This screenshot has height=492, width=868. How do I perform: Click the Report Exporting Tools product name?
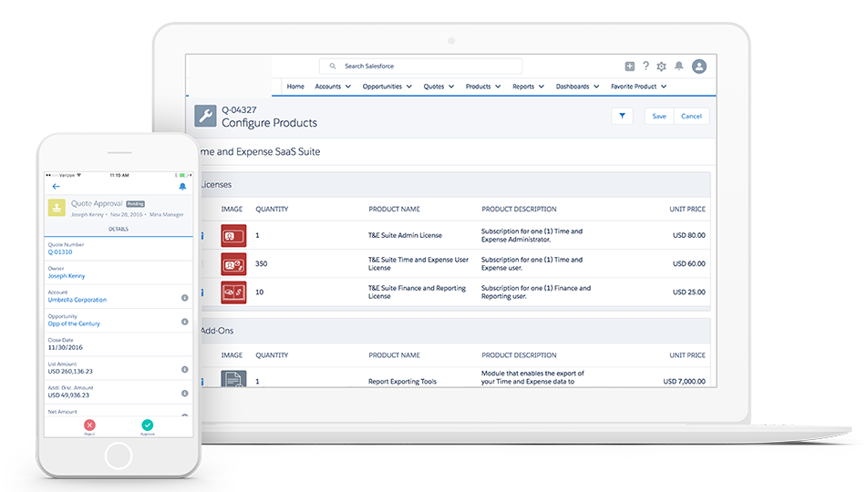[x=402, y=382]
